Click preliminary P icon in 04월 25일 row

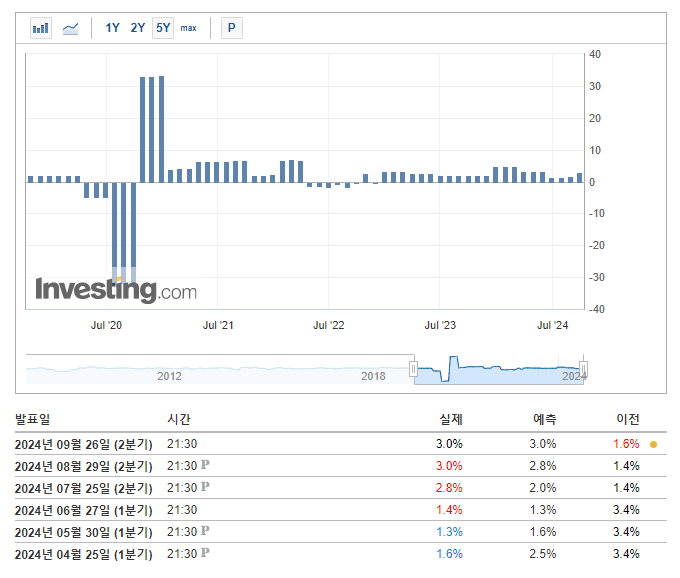[x=205, y=553]
